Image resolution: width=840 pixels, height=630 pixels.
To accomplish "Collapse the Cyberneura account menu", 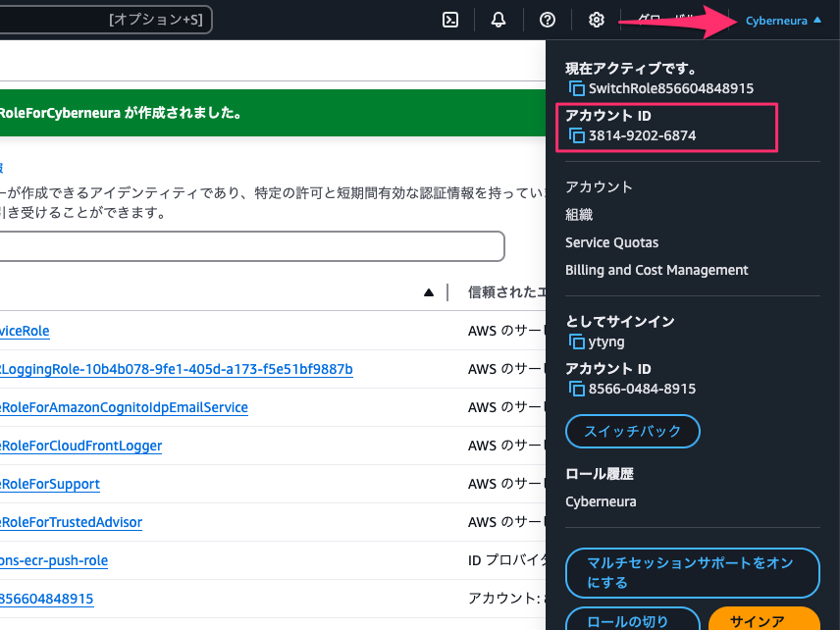I will pyautogui.click(x=783, y=21).
